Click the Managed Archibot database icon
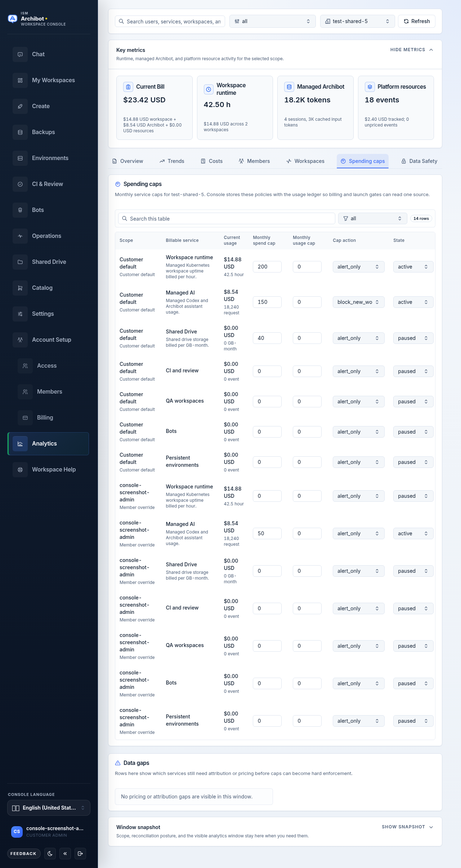 [x=289, y=87]
